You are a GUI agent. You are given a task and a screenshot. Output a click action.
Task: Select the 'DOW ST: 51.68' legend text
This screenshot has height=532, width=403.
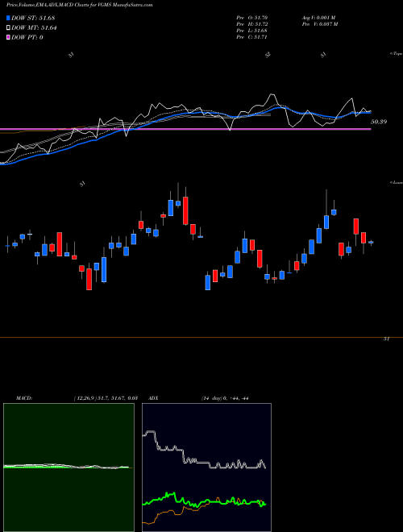(33, 18)
